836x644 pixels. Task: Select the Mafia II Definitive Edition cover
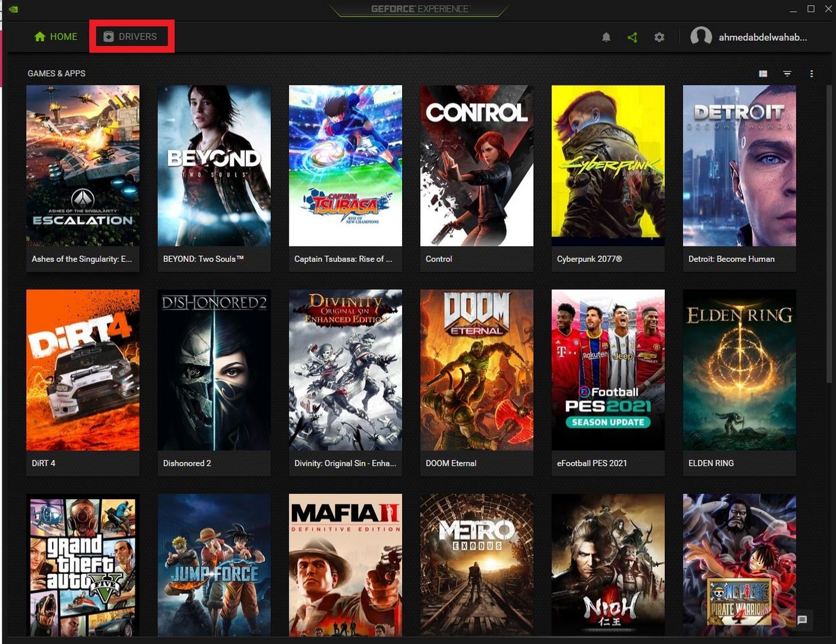tap(345, 565)
